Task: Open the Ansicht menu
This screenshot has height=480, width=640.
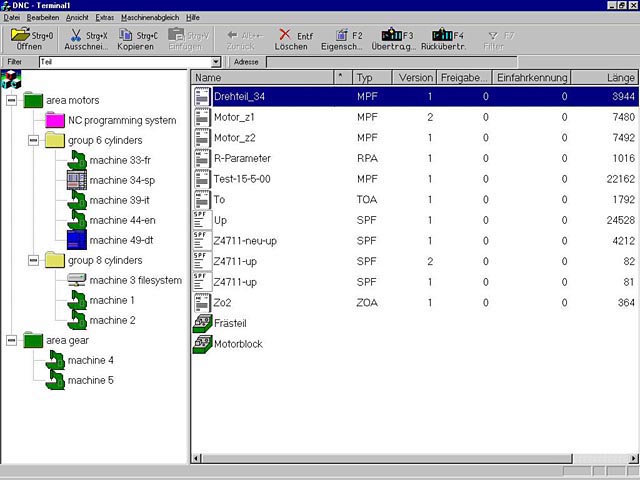Action: 77,18
